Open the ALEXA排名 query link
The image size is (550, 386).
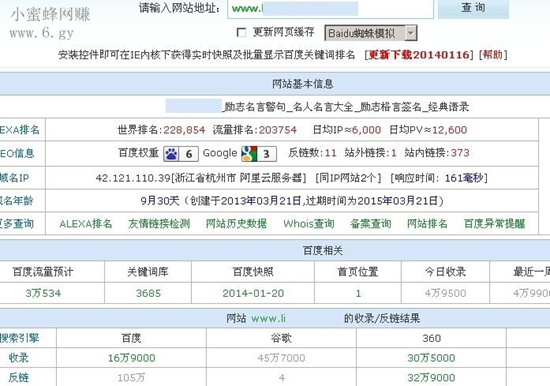(x=86, y=224)
